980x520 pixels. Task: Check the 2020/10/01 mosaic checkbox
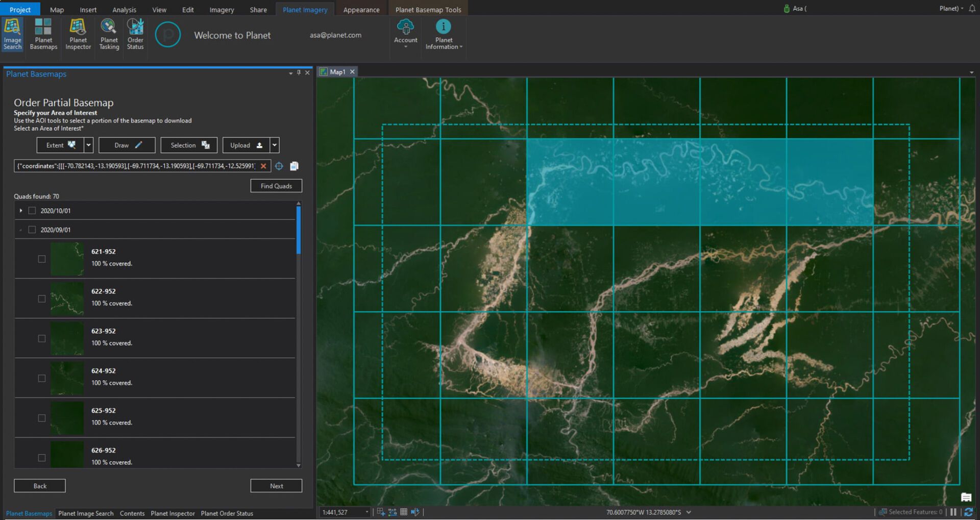click(32, 211)
